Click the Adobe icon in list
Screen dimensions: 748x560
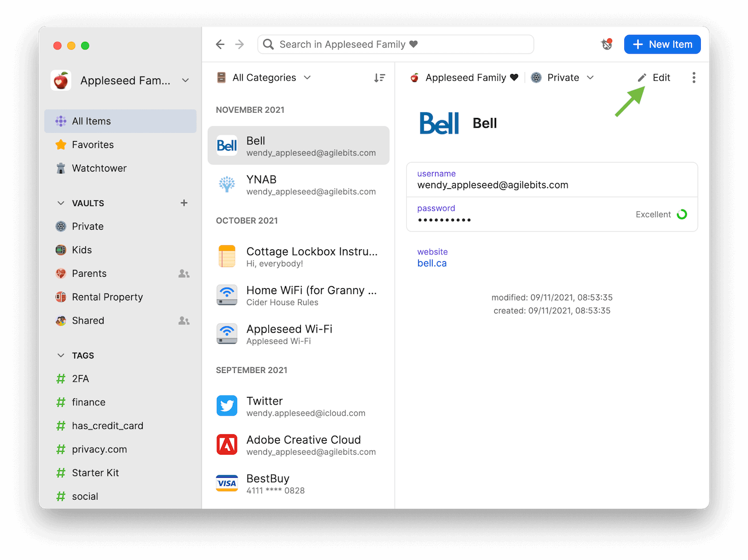pyautogui.click(x=227, y=445)
